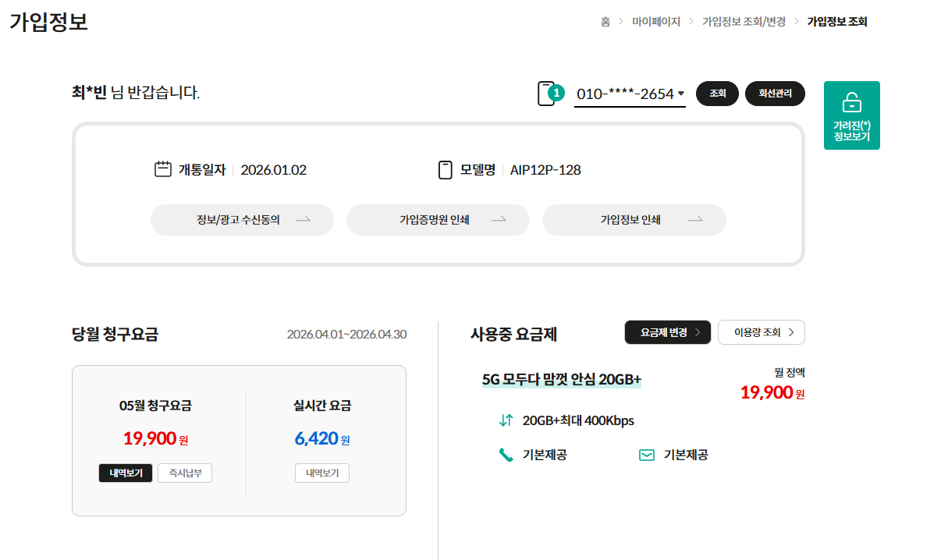Click the chevron on 이용량 조회
This screenshot has width=948, height=560.
pyautogui.click(x=791, y=332)
